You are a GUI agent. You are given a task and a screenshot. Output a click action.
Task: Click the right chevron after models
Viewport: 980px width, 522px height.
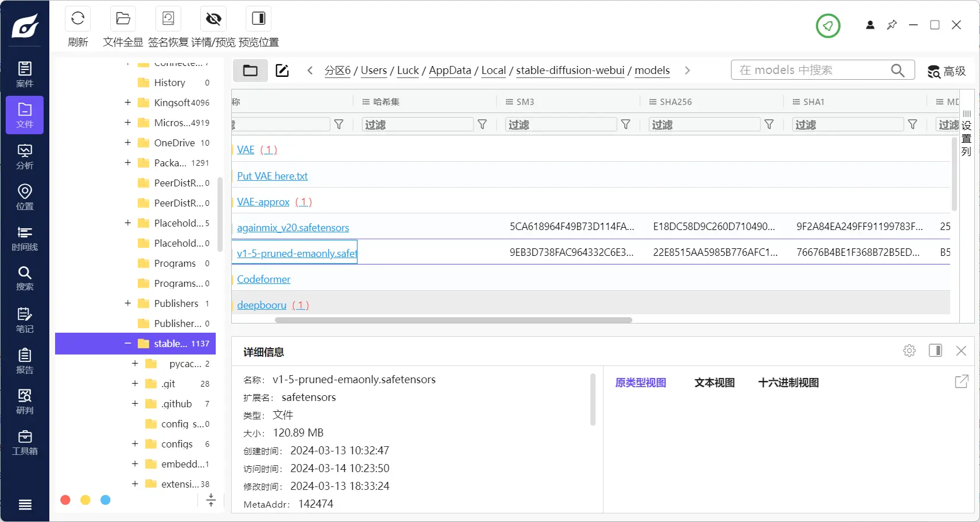tap(687, 71)
